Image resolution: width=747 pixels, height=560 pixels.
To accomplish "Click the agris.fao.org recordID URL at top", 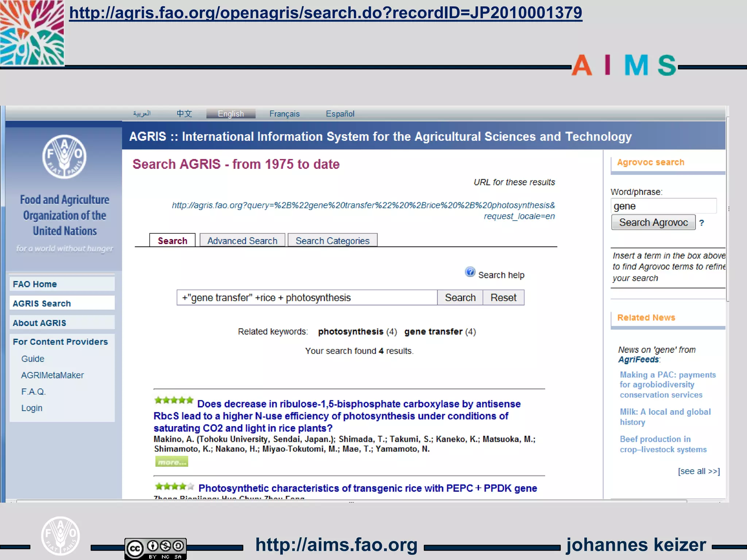I will point(326,13).
